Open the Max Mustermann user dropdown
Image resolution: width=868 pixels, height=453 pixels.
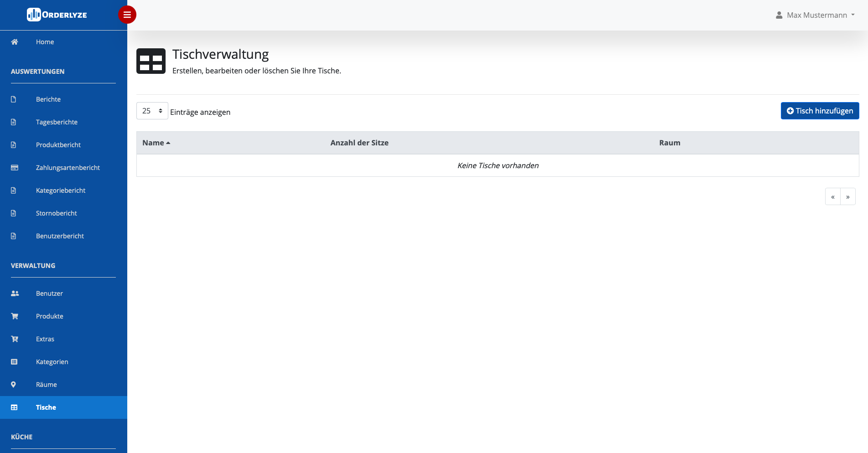(x=815, y=15)
